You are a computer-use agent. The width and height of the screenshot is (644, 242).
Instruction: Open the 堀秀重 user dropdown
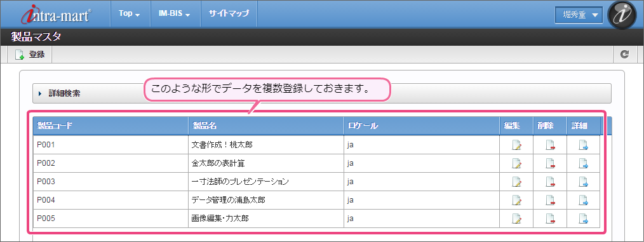coord(579,15)
